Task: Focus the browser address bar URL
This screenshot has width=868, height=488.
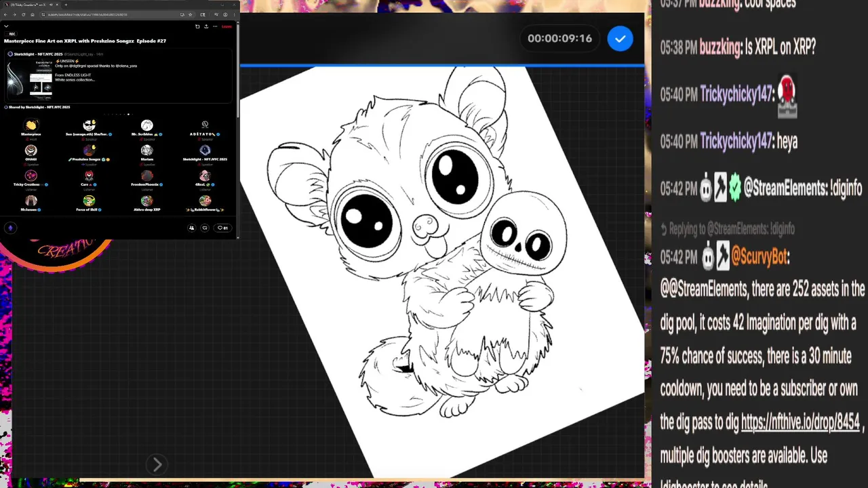Action: click(x=88, y=14)
